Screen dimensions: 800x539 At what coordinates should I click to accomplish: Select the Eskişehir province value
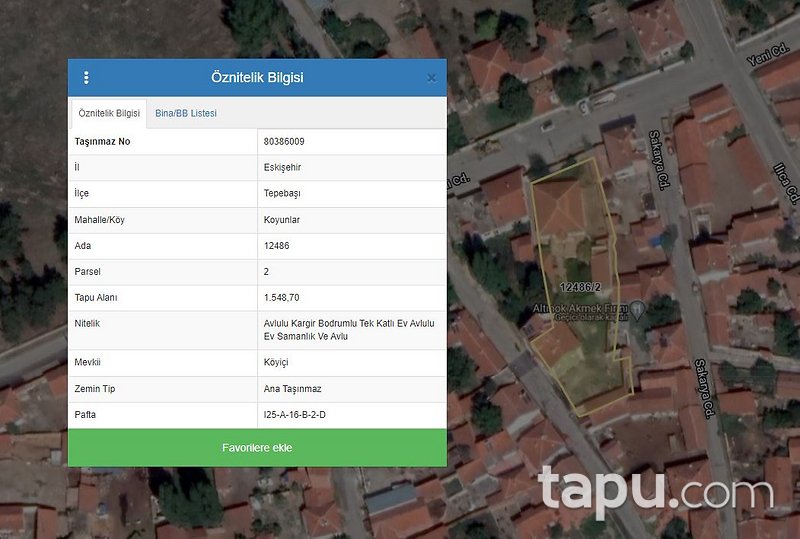tap(282, 167)
